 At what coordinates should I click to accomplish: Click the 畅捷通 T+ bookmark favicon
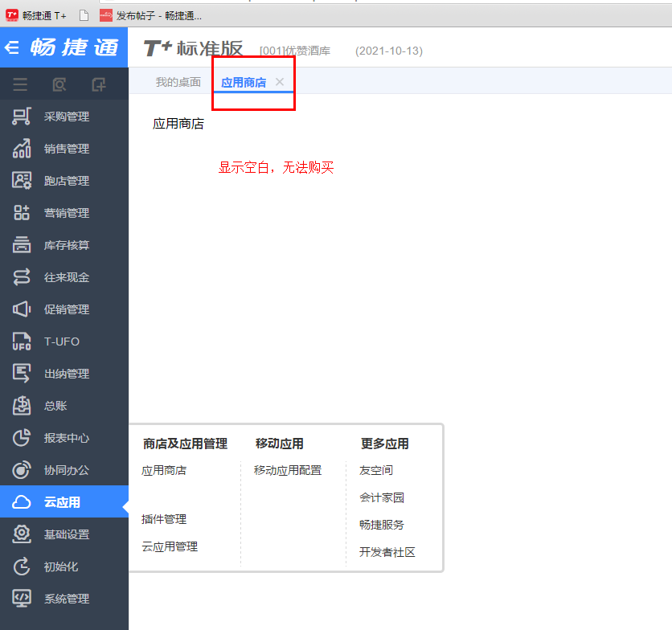click(x=12, y=16)
